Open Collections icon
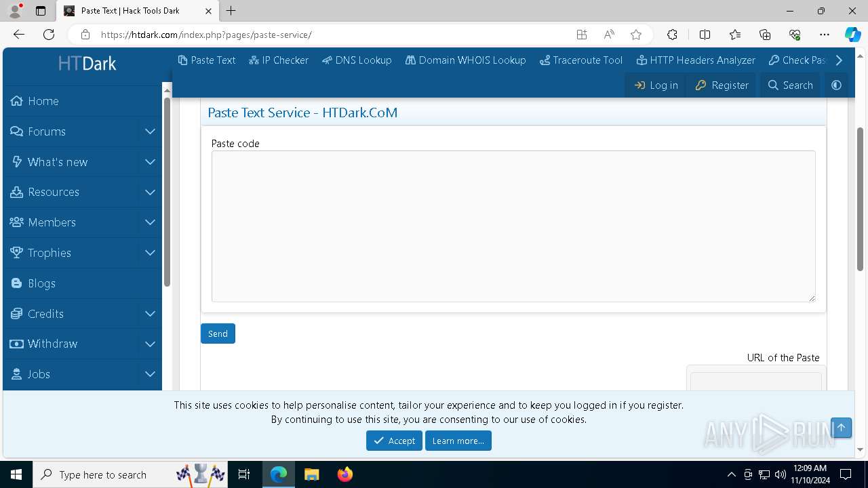The height and width of the screenshot is (488, 868). point(765,35)
